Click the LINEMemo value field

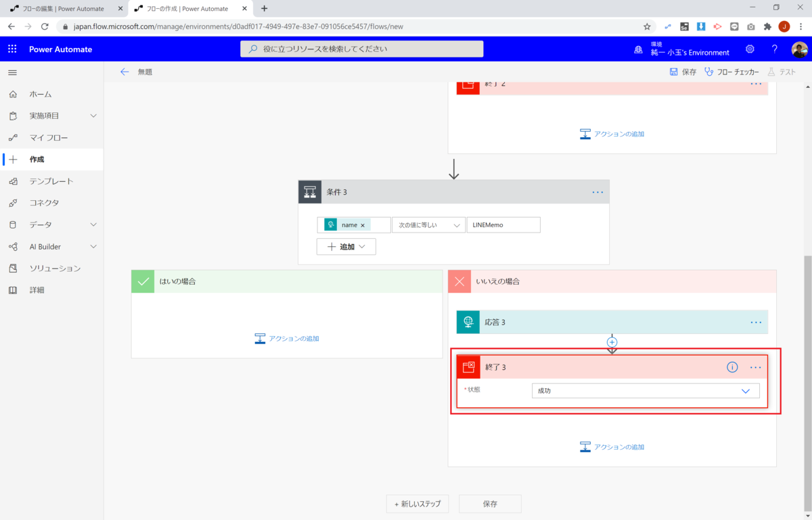[503, 225]
